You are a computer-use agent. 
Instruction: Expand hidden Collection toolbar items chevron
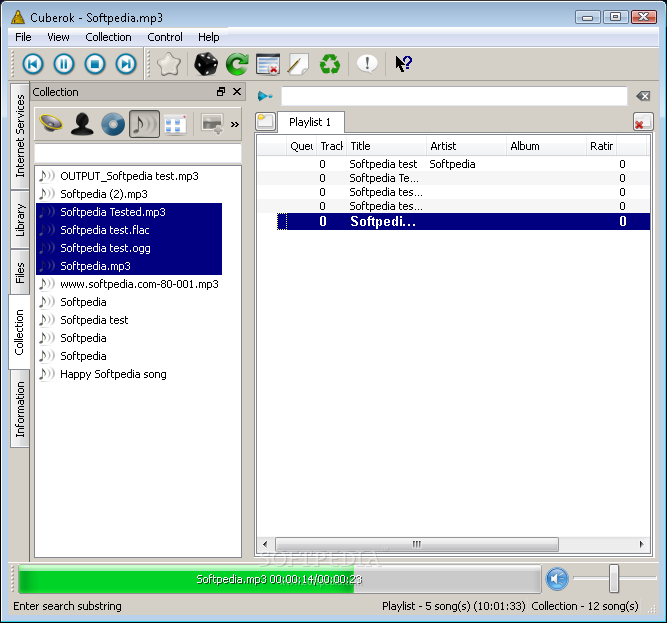click(x=235, y=125)
